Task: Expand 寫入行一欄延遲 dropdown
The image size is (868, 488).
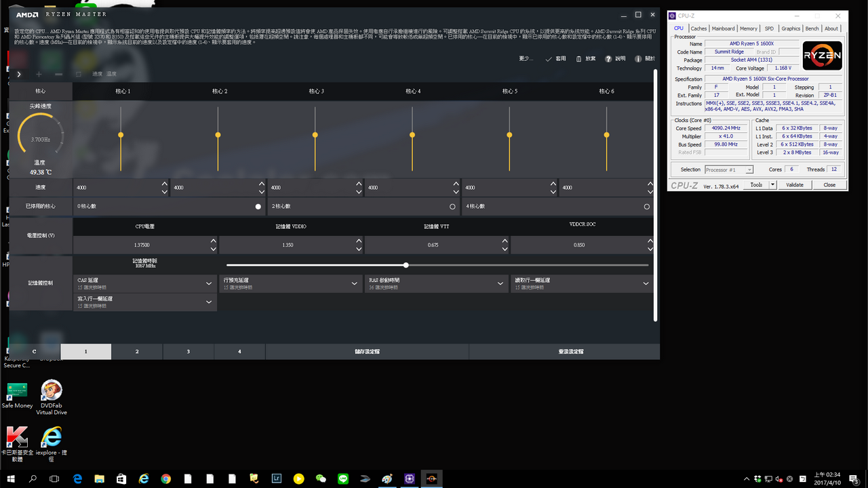Action: [x=209, y=302]
